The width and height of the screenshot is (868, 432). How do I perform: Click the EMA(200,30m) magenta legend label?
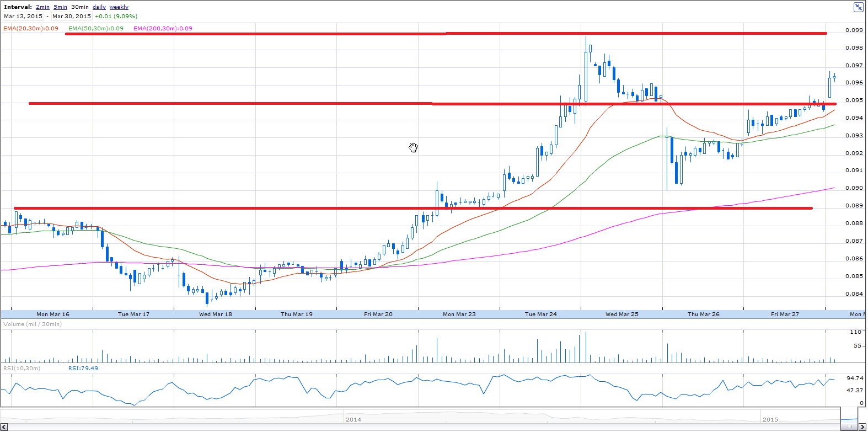pyautogui.click(x=163, y=29)
